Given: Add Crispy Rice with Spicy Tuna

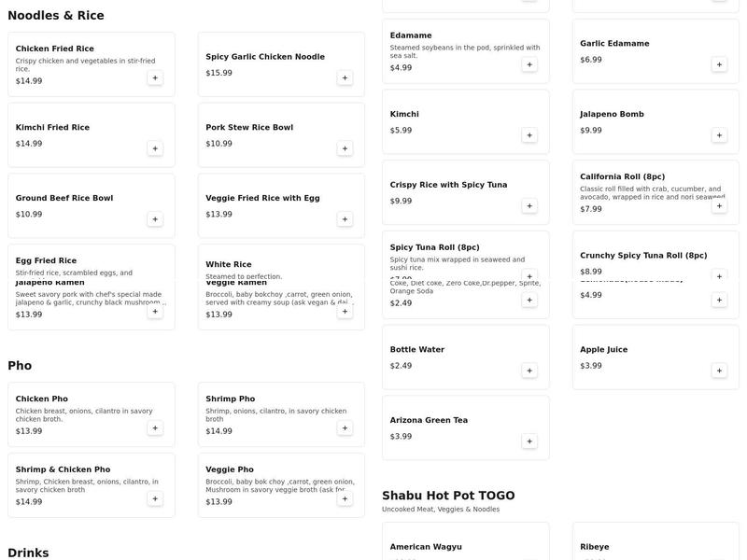Looking at the screenshot, I should 529,204.
